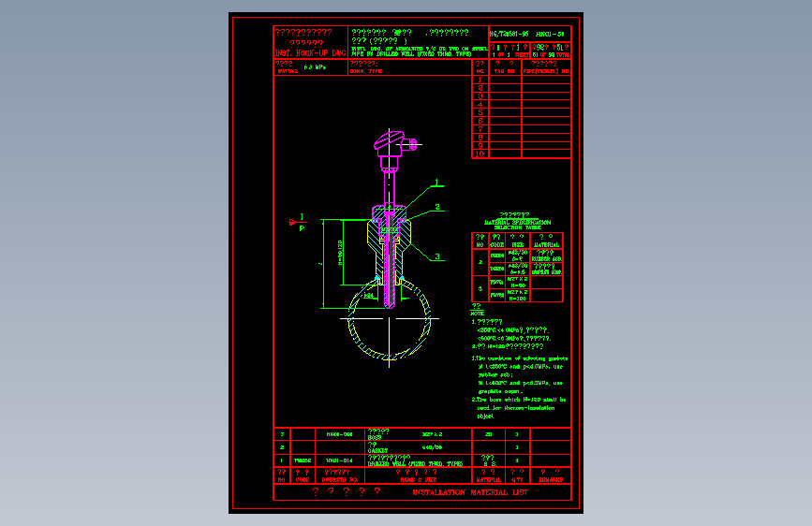This screenshot has width=812, height=526.
Task: Select row number 10 in tag table
Action: pyautogui.click(x=480, y=153)
